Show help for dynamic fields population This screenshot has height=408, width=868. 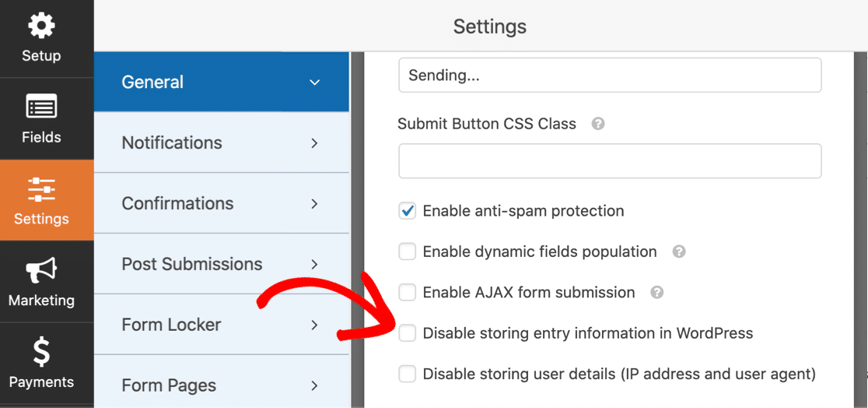tap(679, 251)
